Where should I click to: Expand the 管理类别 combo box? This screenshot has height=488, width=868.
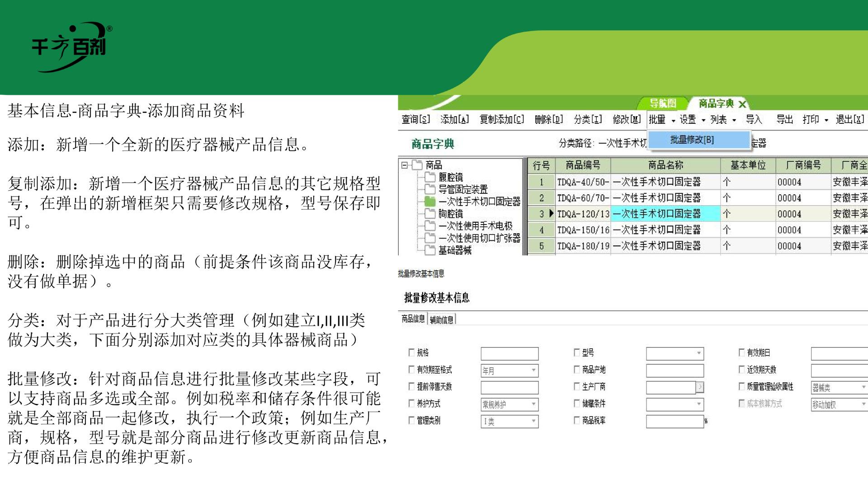click(x=533, y=421)
